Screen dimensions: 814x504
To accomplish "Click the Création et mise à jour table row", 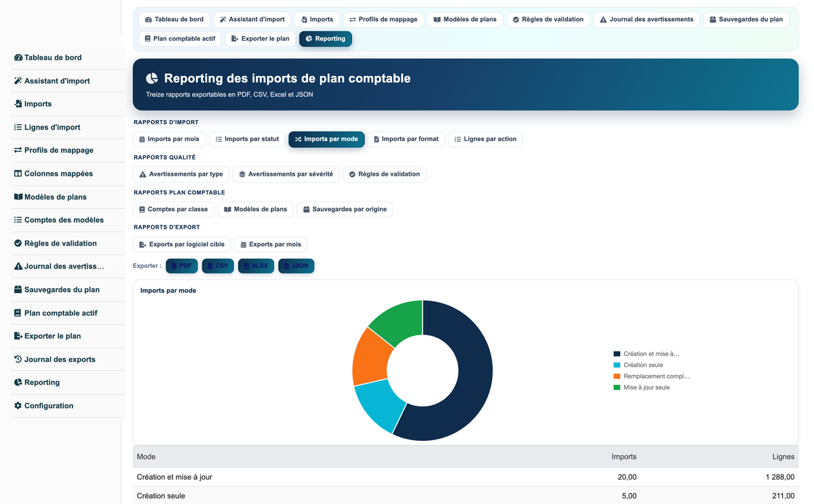I will (465, 477).
